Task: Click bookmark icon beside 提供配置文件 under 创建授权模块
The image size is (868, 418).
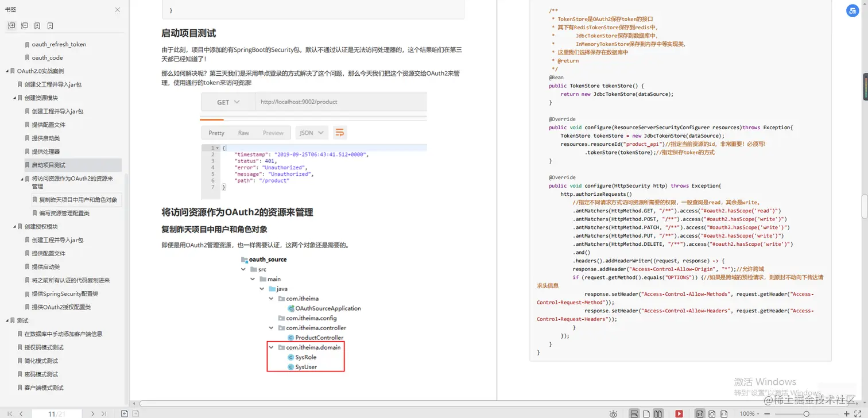Action: (x=27, y=254)
